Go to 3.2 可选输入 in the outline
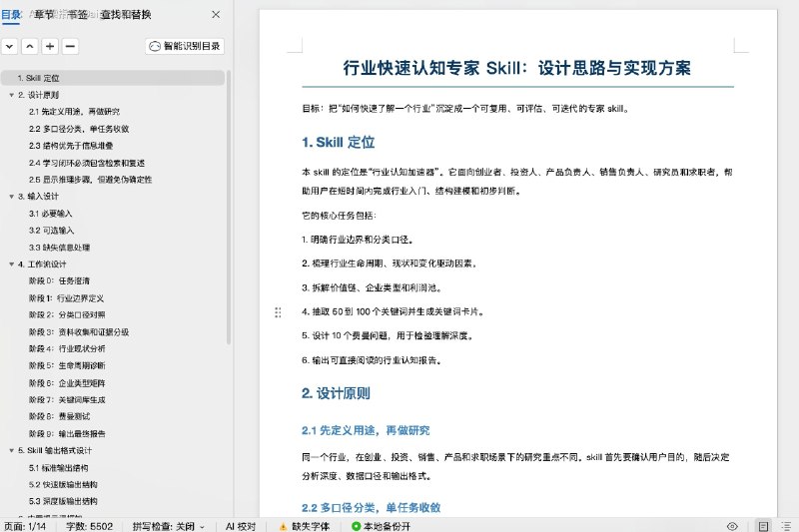Image resolution: width=799 pixels, height=532 pixels. click(x=51, y=231)
